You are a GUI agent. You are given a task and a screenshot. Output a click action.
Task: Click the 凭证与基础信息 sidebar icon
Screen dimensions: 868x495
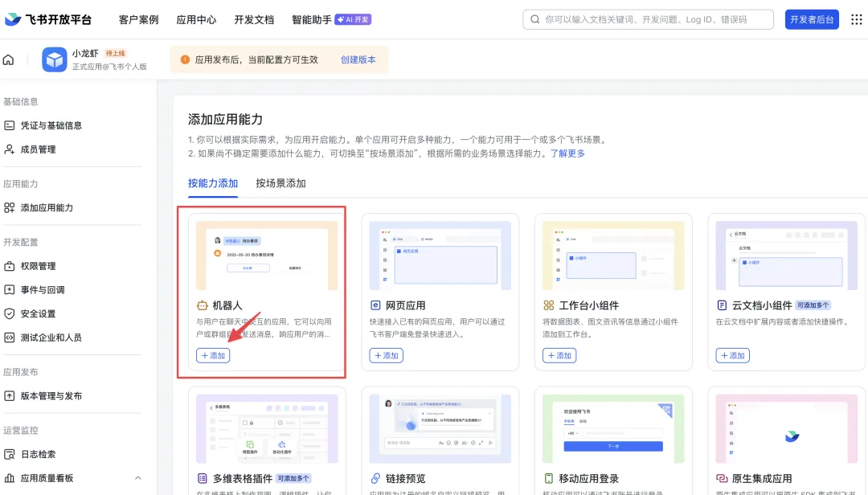pos(10,125)
